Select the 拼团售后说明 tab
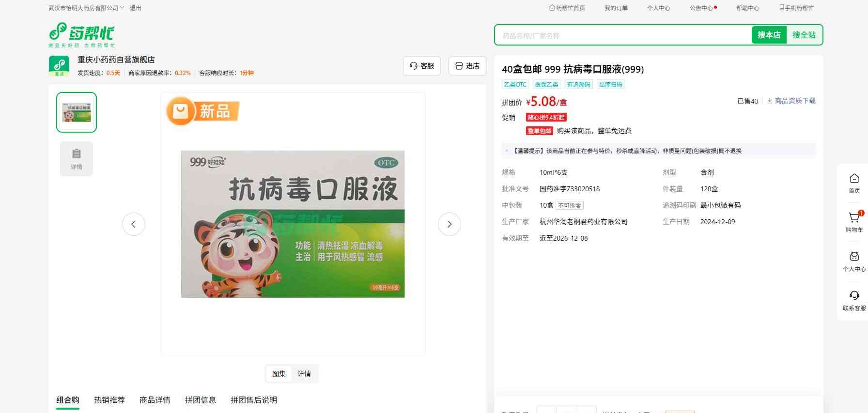 (254, 400)
